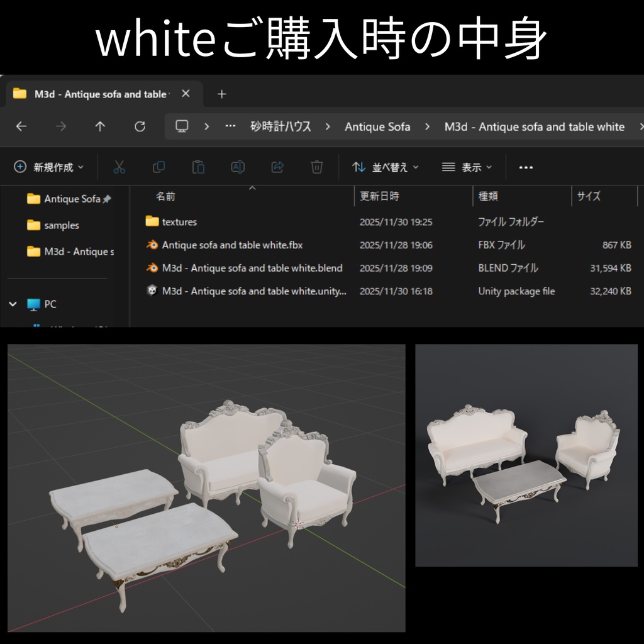Click the Up navigation arrow
The width and height of the screenshot is (644, 644).
[100, 126]
